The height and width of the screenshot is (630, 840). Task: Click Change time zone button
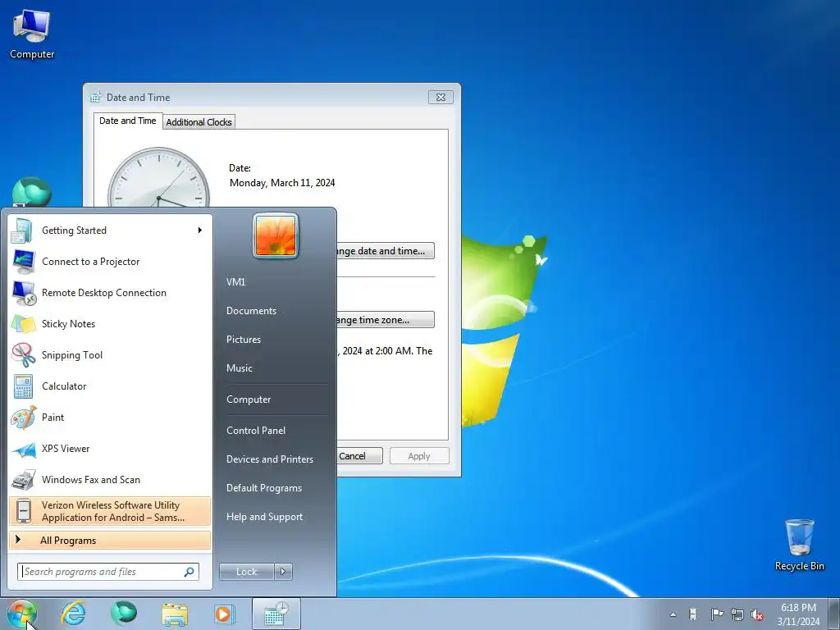pyautogui.click(x=386, y=320)
